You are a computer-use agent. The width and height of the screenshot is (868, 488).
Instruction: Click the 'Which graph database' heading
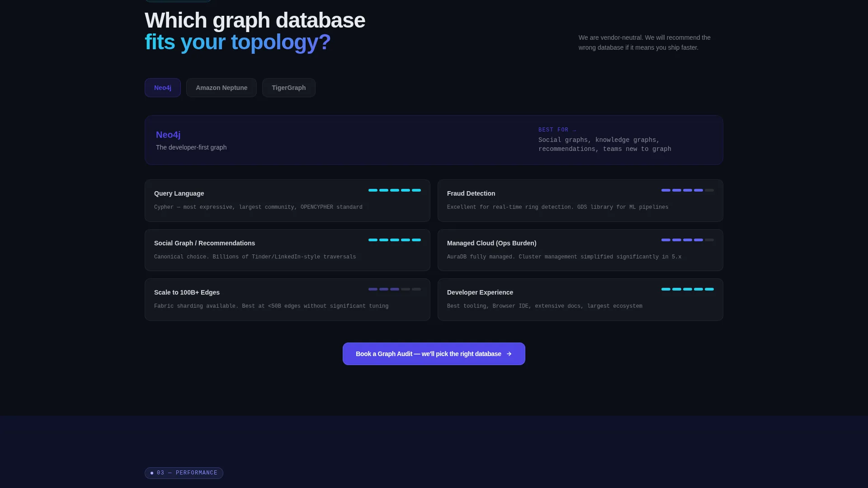click(255, 20)
